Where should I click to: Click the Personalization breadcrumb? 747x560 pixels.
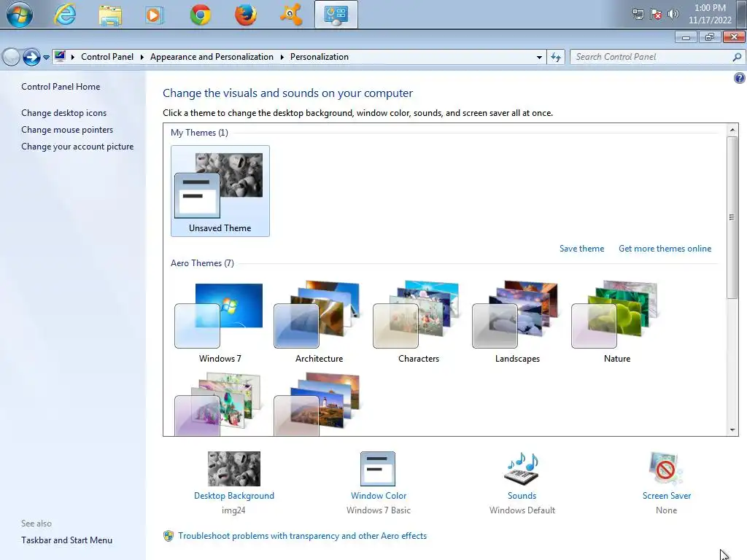point(320,57)
